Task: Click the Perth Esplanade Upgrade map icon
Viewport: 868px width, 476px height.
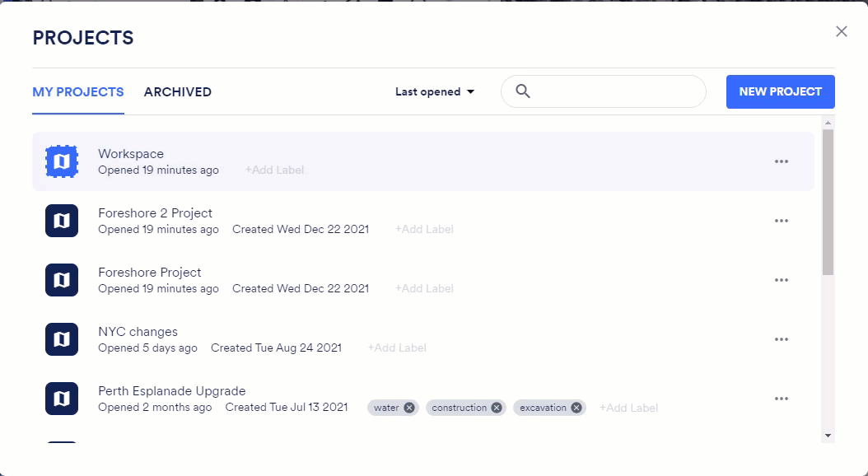Action: [62, 398]
